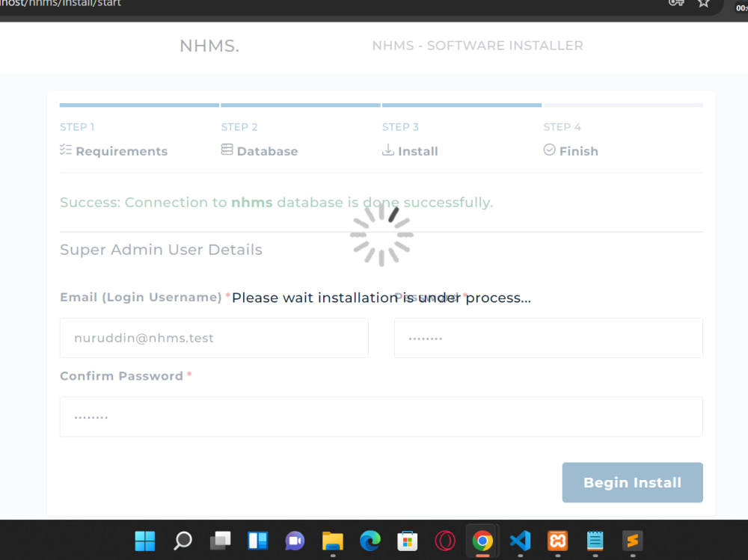Click the browser address bar URL
Screen dimensions: 748x560
[61, 3]
